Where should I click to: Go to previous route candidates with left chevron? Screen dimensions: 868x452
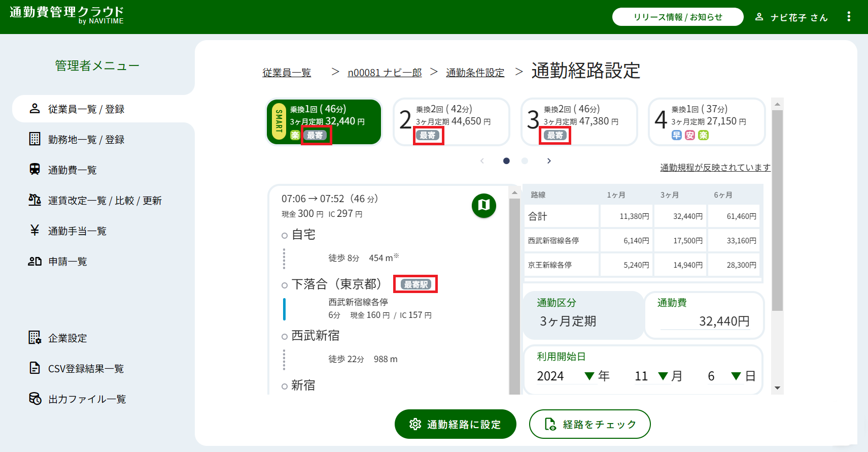tap(482, 161)
